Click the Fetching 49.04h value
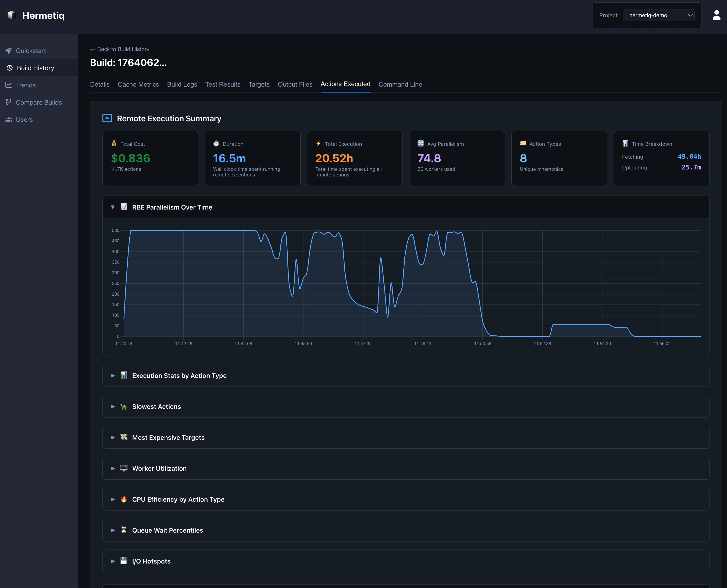 click(x=689, y=157)
